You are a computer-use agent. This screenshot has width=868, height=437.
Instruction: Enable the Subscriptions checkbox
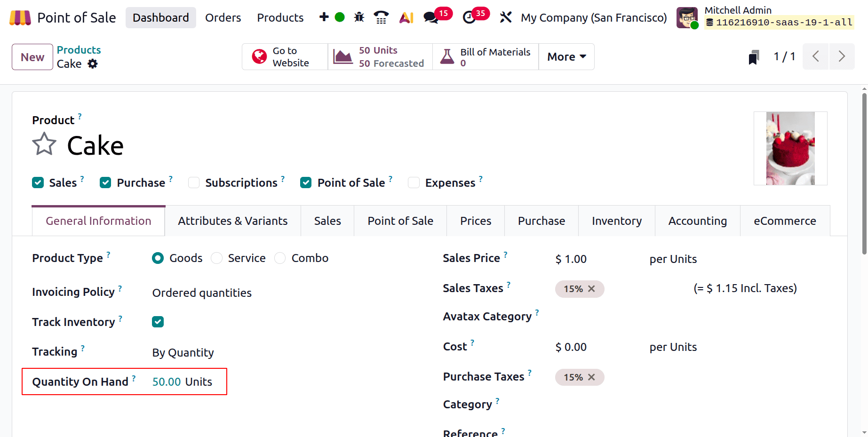[x=194, y=183]
